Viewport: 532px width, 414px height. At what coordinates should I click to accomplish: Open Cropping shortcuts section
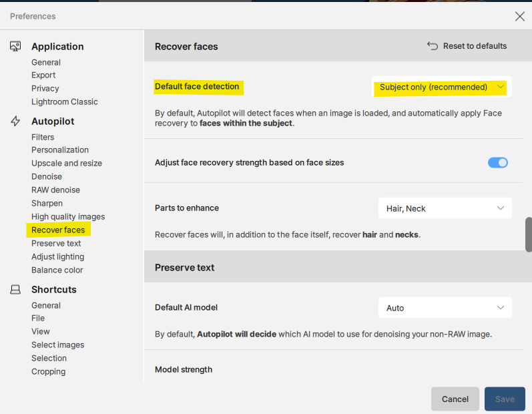(x=48, y=371)
